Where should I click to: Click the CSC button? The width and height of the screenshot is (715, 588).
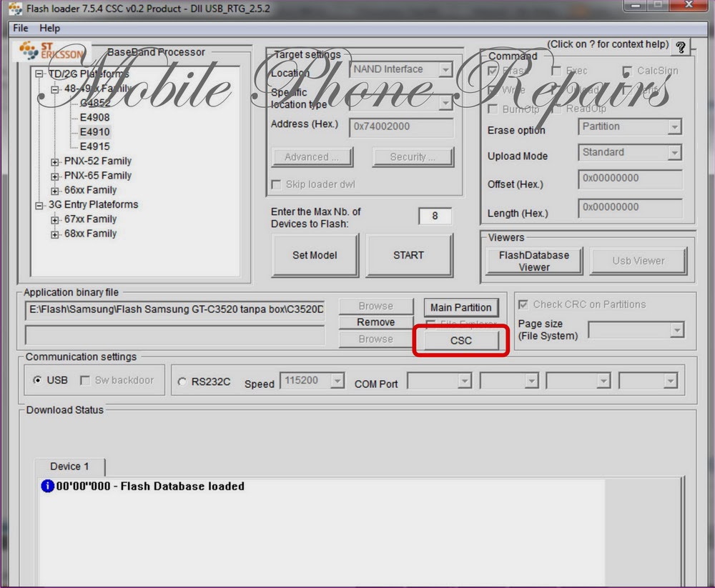461,341
